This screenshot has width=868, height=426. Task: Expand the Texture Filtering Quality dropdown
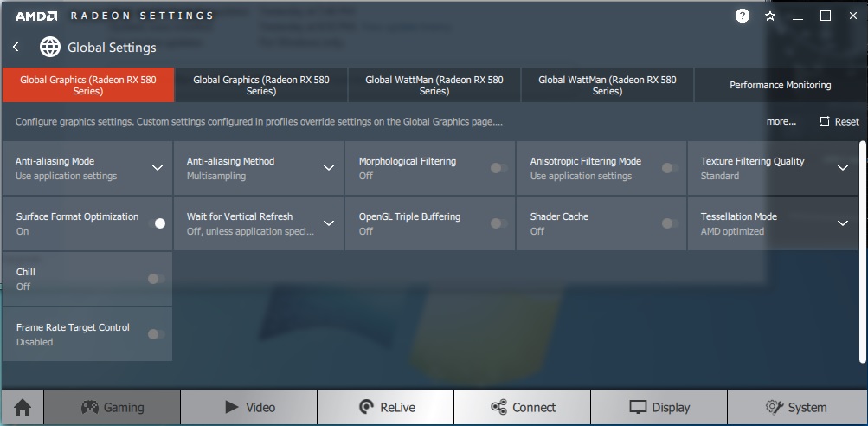click(843, 168)
